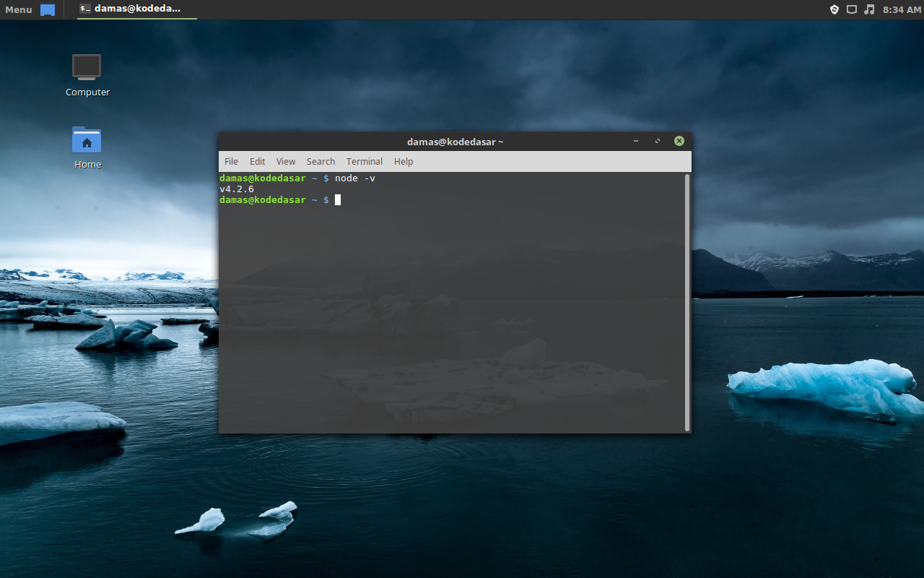
Task: Click the display tray icon in the panel
Action: 852,9
